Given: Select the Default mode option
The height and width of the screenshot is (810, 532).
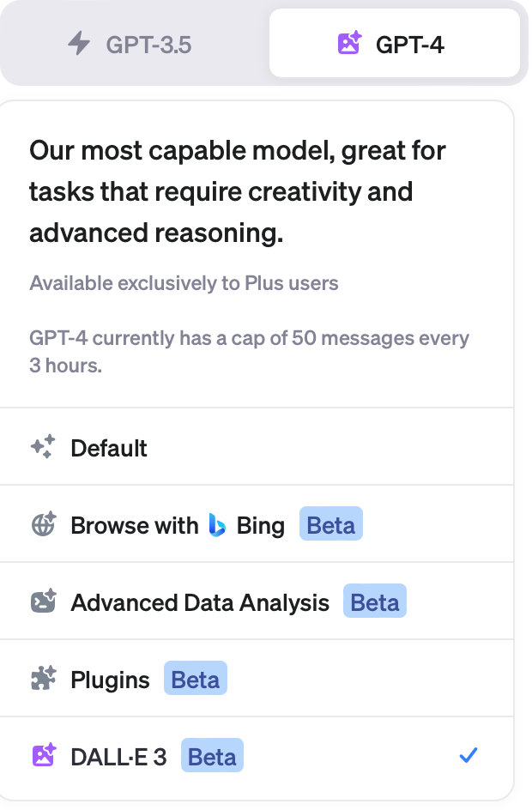Looking at the screenshot, I should tap(109, 448).
